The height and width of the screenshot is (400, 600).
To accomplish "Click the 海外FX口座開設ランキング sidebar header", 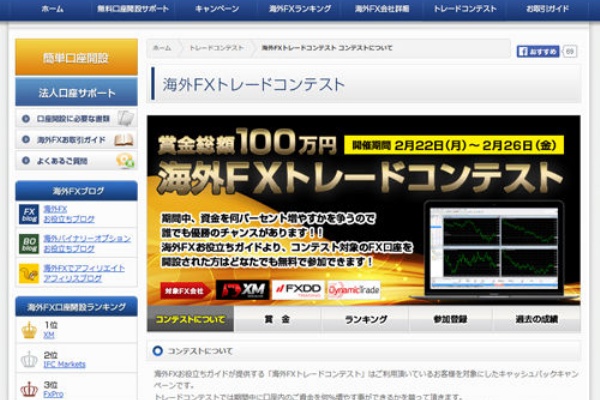I will point(76,307).
